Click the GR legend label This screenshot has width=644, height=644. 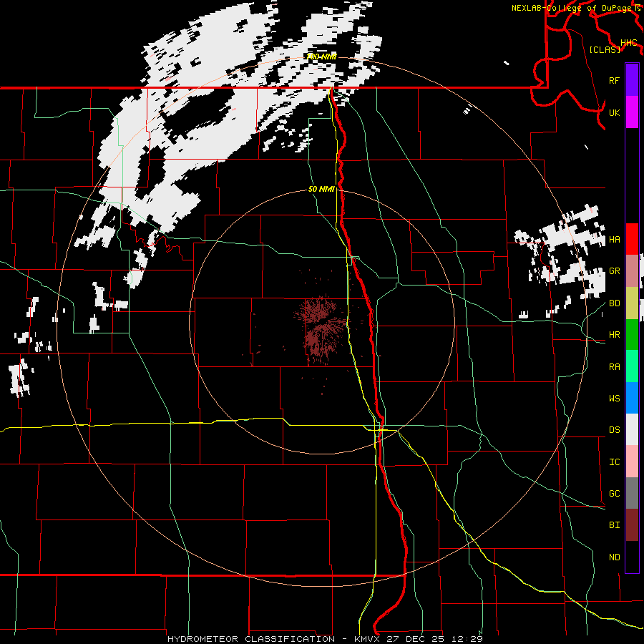pos(615,271)
